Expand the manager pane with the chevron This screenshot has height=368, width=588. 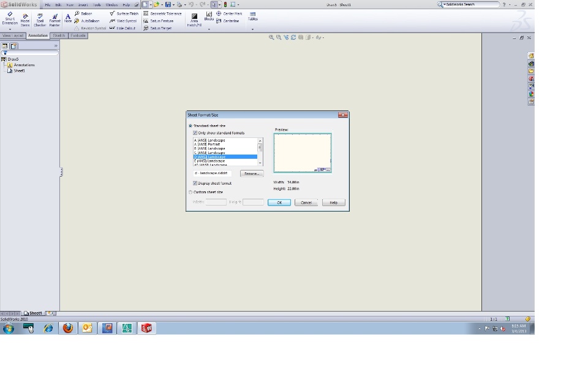(x=56, y=46)
